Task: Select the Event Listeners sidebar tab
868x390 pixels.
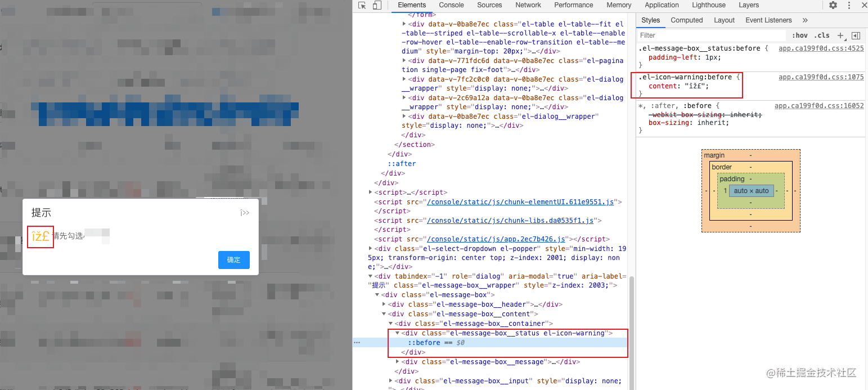Action: tap(768, 20)
